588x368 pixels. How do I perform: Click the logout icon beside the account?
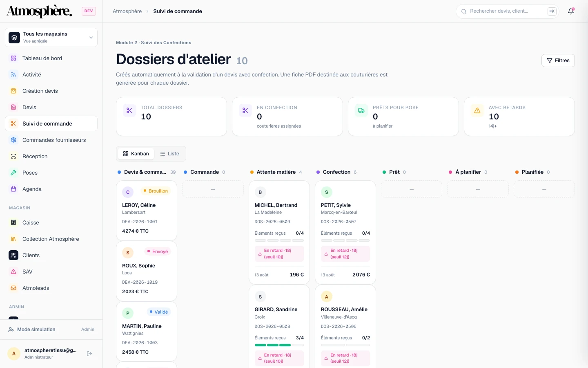point(89,354)
